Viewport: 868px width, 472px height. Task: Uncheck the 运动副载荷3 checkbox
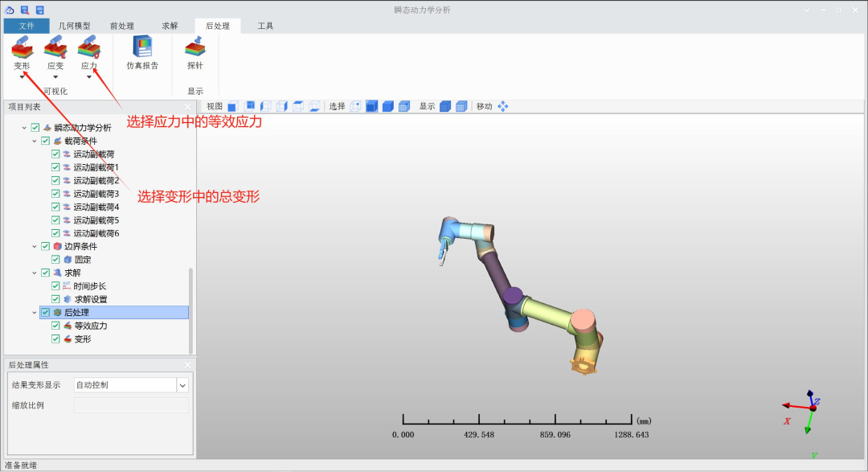pyautogui.click(x=55, y=194)
